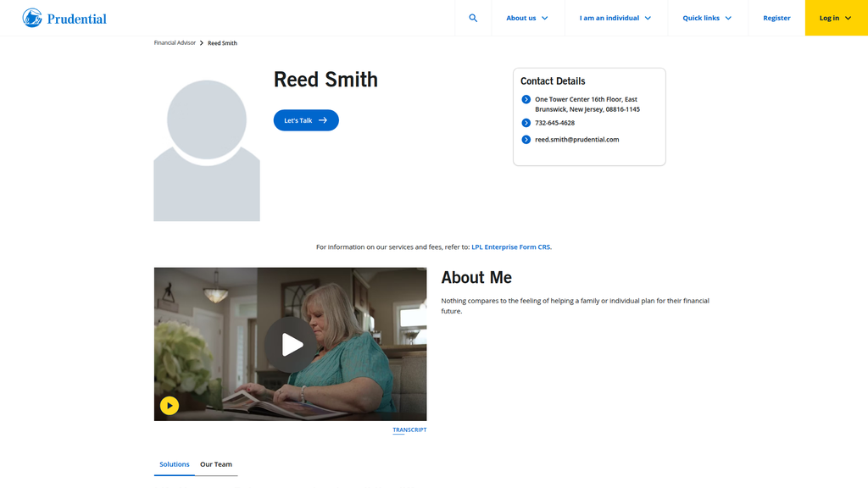
Task: Click the phone number 732-645-4628
Action: coord(554,123)
